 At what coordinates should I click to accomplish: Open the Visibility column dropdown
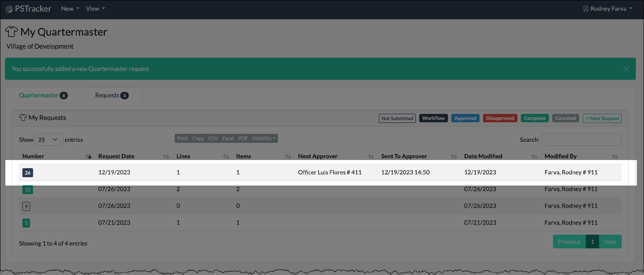[263, 138]
